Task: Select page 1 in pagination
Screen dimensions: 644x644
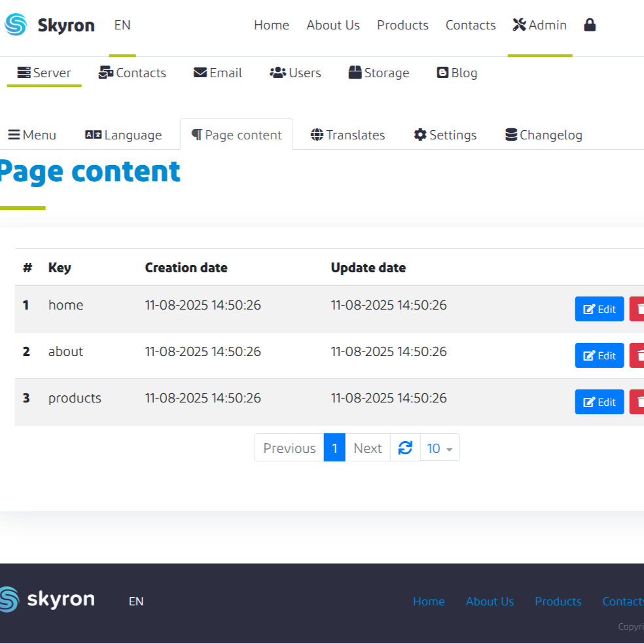Action: (x=334, y=447)
